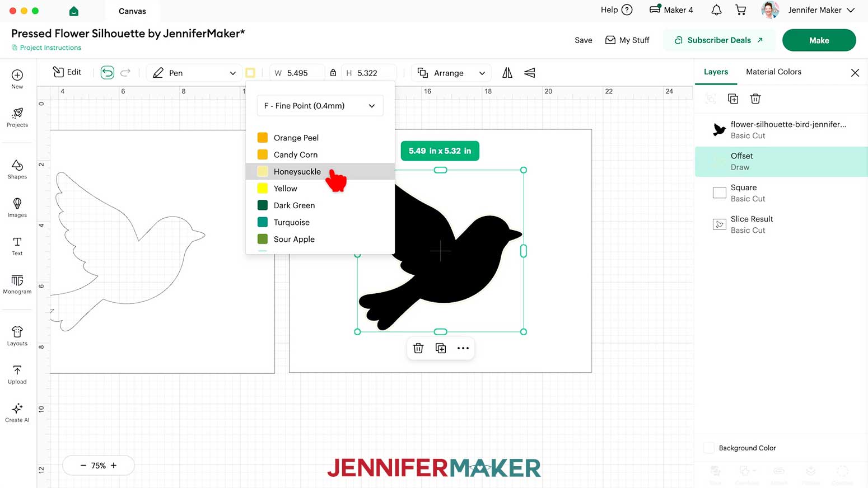This screenshot has height=488, width=868.
Task: Click the Save button
Action: [x=584, y=40]
